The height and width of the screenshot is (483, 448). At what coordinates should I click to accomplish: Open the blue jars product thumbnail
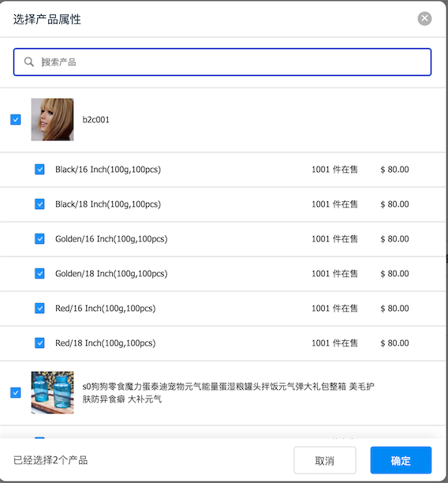tap(52, 392)
